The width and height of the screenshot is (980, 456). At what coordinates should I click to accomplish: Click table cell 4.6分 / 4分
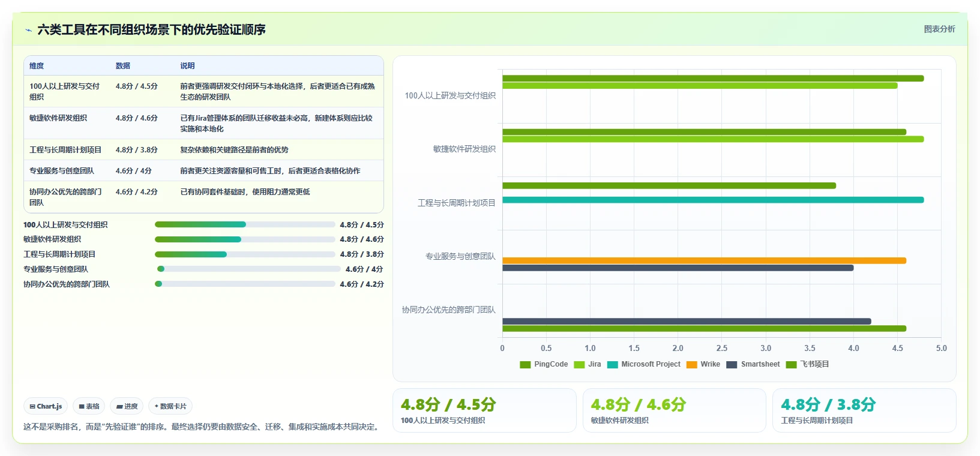point(134,171)
